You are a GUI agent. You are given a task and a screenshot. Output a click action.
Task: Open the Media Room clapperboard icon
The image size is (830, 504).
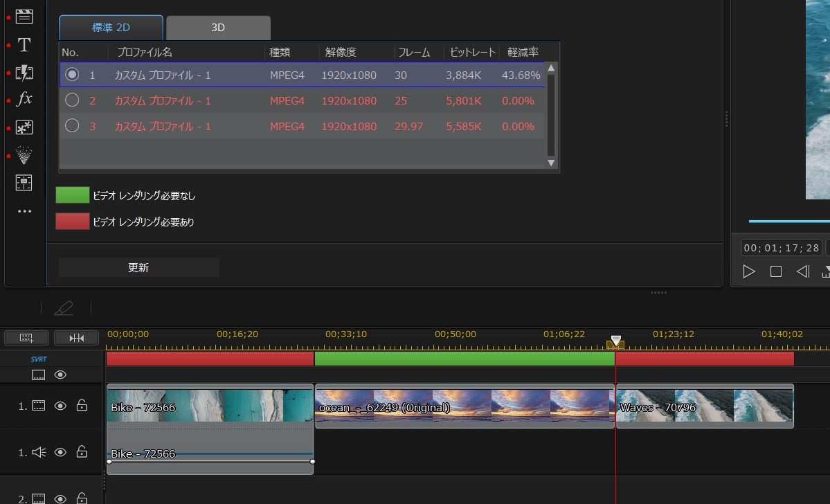click(x=24, y=17)
